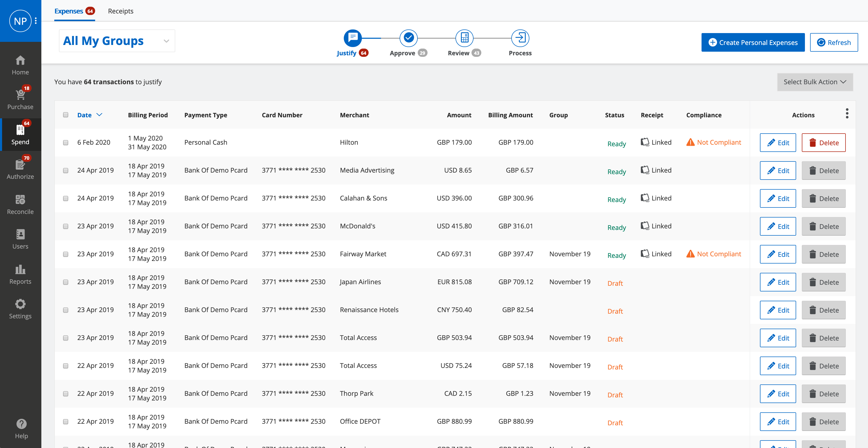Open the Process step icon

pyautogui.click(x=520, y=38)
